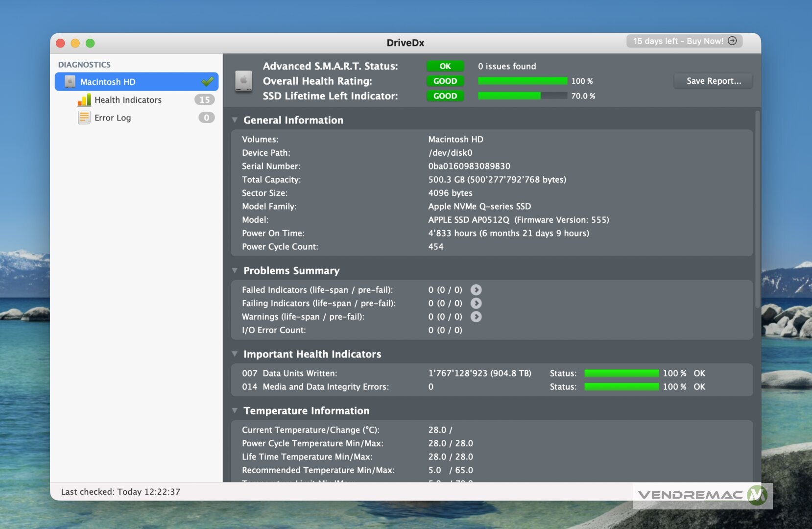Click arrow next to Failing Indicators count
This screenshot has height=529, width=812.
pos(476,304)
